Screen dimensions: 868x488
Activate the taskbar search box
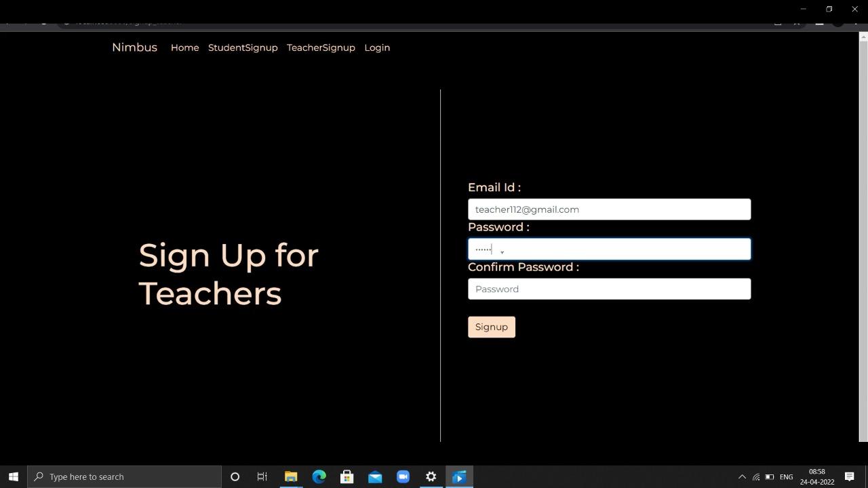coord(124,476)
